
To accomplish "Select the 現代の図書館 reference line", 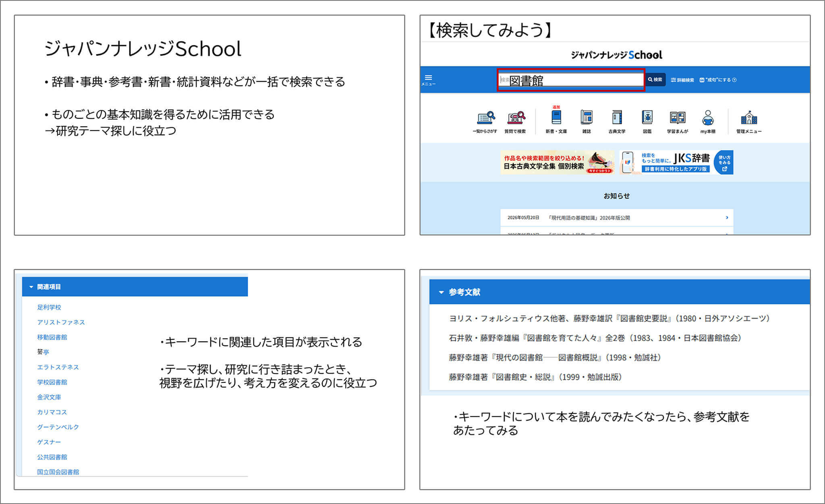I will (x=555, y=357).
